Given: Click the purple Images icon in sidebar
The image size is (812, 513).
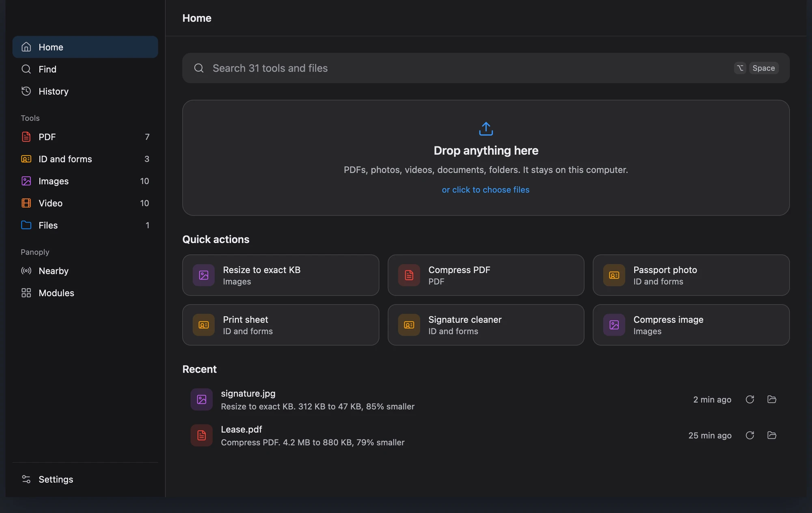Looking at the screenshot, I should click(26, 181).
